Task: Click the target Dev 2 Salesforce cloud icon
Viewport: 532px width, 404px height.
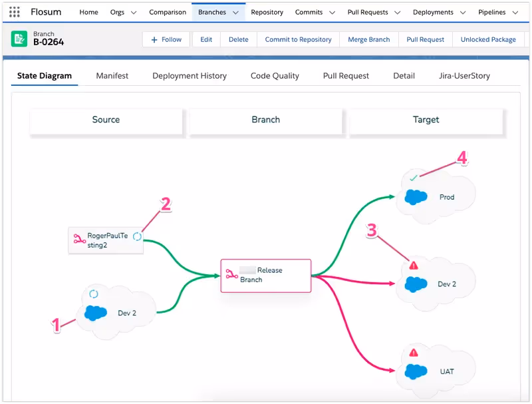Action: coord(416,284)
